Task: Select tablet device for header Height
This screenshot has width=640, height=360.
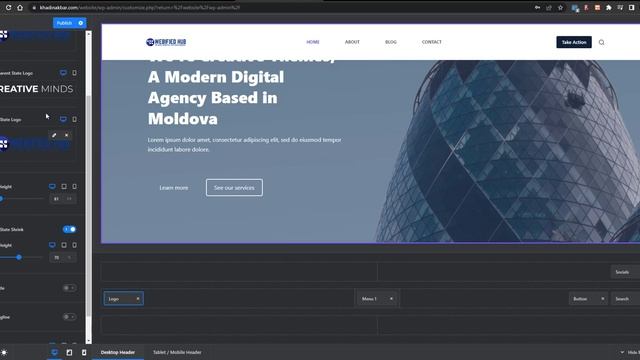Action: (64, 187)
